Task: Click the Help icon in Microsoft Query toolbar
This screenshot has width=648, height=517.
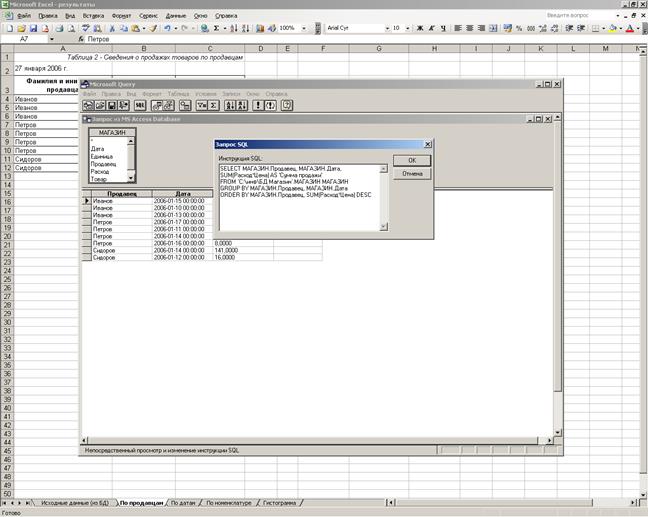Action: [287, 105]
